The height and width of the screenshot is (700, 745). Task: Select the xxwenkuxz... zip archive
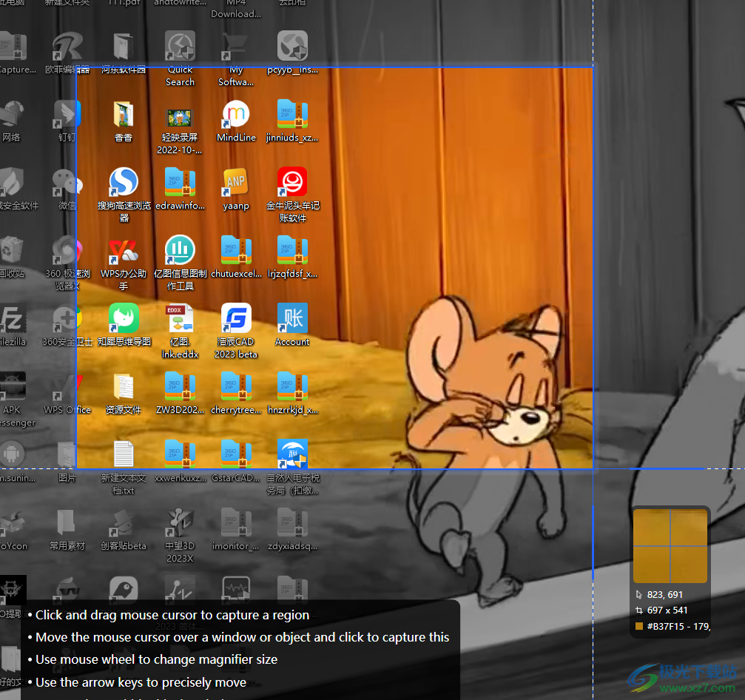pos(180,454)
